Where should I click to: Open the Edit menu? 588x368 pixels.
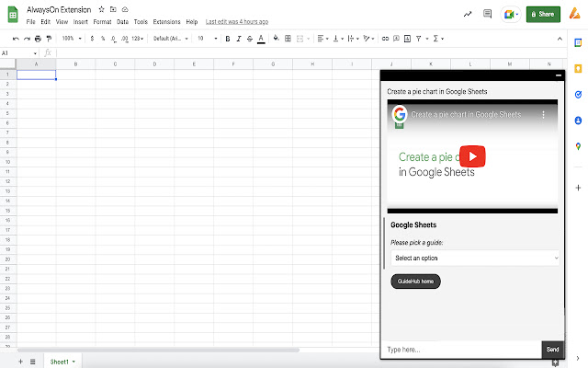pyautogui.click(x=45, y=22)
